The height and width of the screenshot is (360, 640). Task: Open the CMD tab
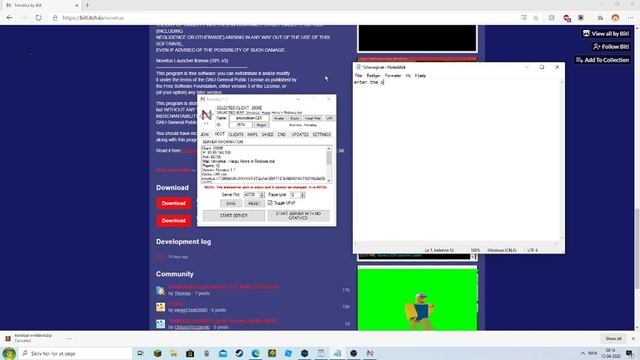point(282,134)
